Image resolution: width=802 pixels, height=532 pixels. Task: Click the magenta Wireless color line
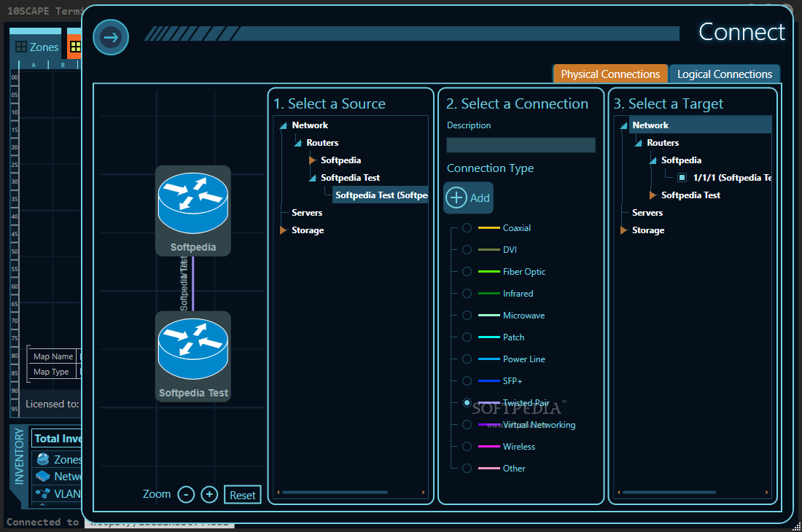click(x=489, y=446)
